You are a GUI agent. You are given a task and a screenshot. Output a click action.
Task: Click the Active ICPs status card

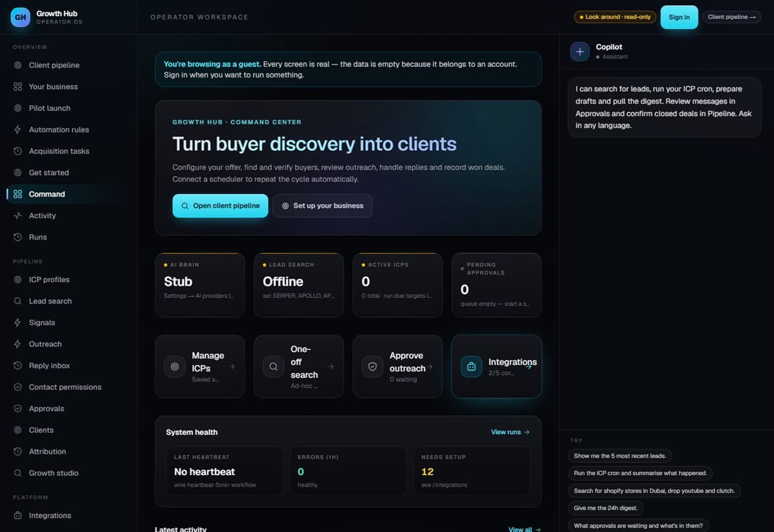(398, 285)
